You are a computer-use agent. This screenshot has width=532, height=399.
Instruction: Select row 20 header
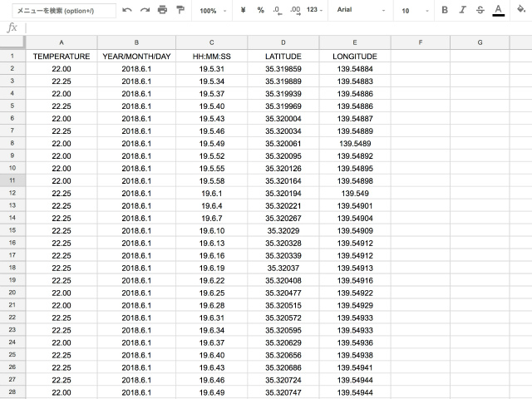(12, 293)
